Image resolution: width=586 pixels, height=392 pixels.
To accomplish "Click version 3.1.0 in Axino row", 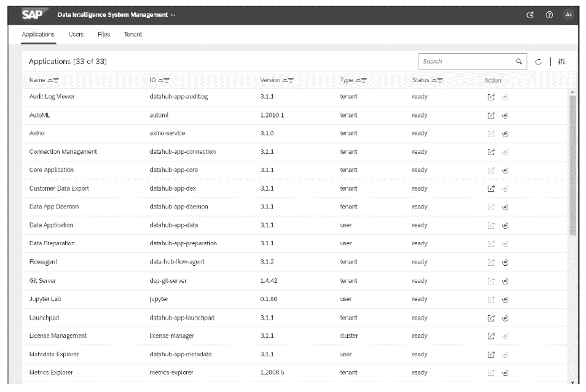I will tap(267, 133).
